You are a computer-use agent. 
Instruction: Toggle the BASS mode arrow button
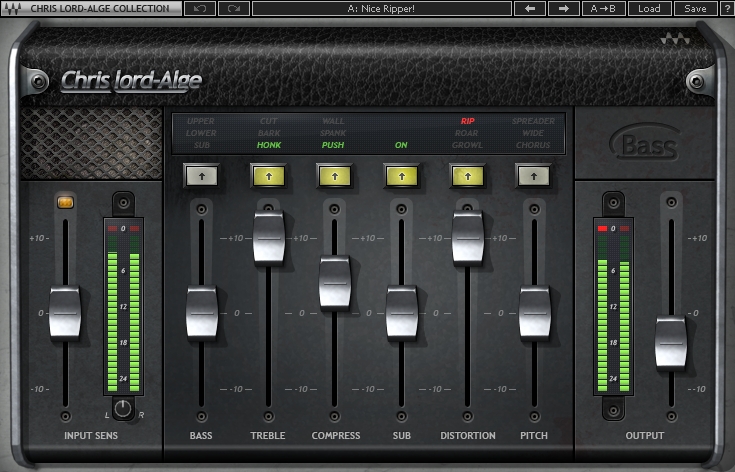[202, 176]
